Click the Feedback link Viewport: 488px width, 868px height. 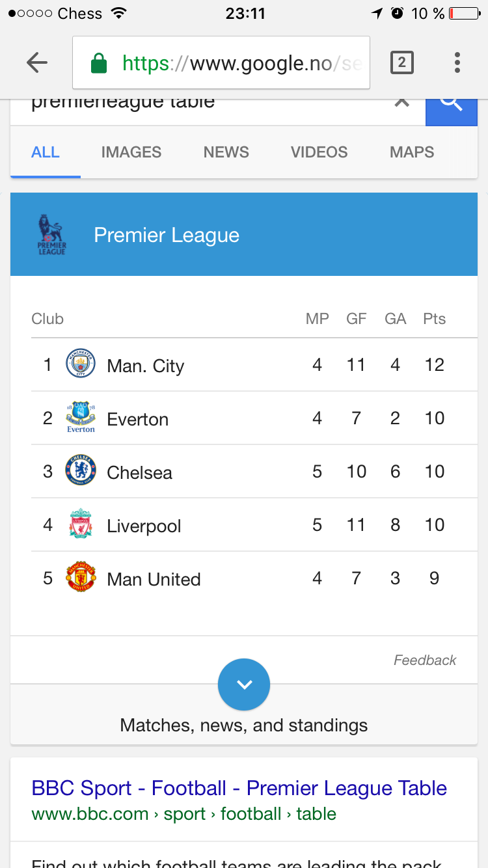click(x=425, y=660)
